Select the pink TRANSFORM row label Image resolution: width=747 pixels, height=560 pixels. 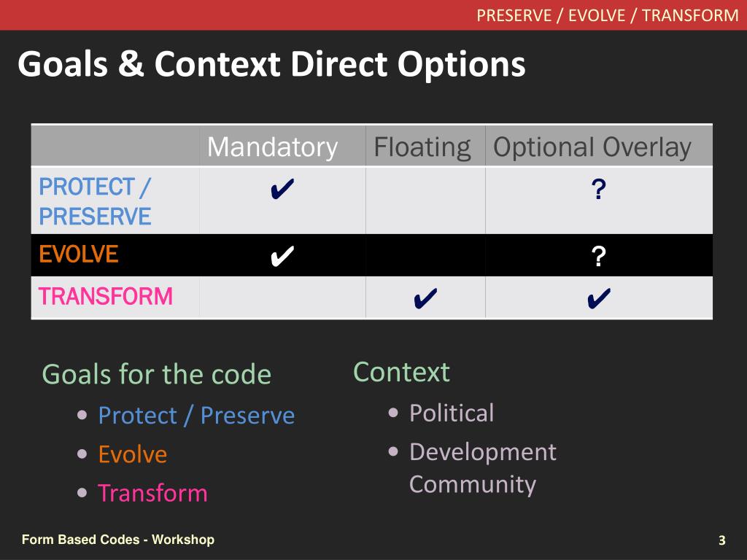pos(105,296)
